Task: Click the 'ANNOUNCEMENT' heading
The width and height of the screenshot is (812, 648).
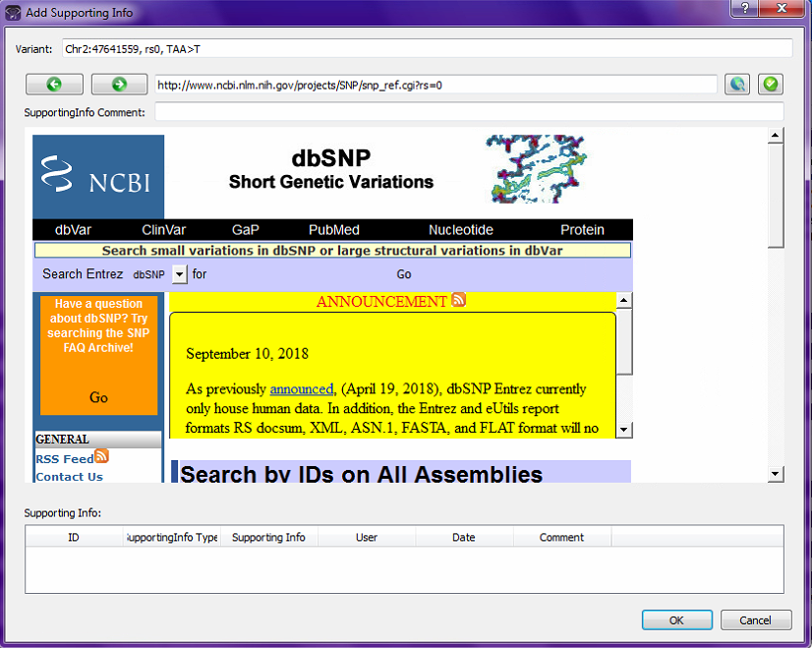Action: 381,302
